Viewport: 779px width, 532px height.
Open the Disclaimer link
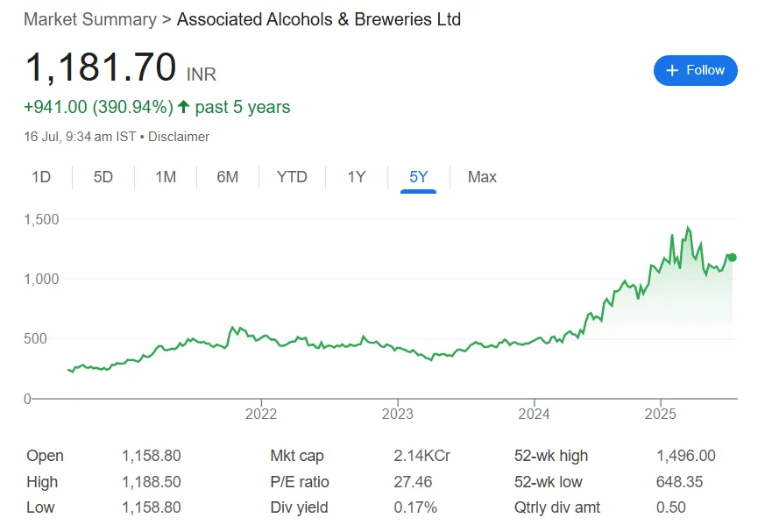179,137
